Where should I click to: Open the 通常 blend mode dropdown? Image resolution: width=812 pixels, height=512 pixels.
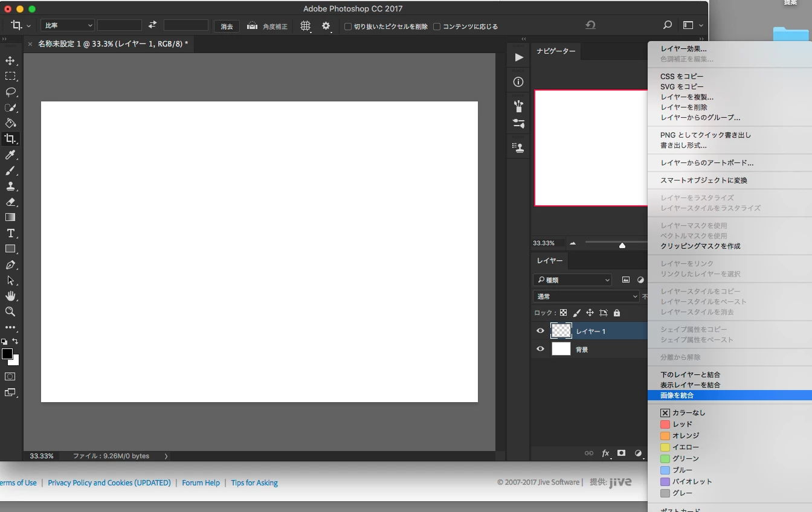(x=586, y=296)
